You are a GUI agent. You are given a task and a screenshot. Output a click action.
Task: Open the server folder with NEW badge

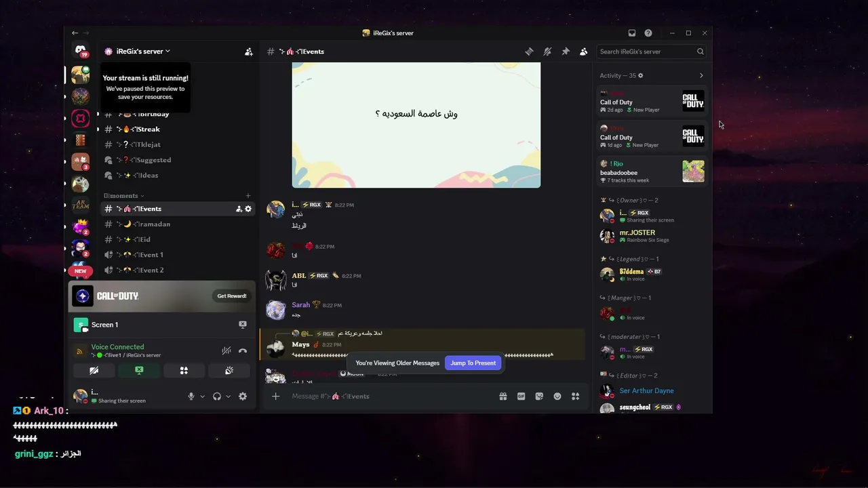click(x=81, y=270)
